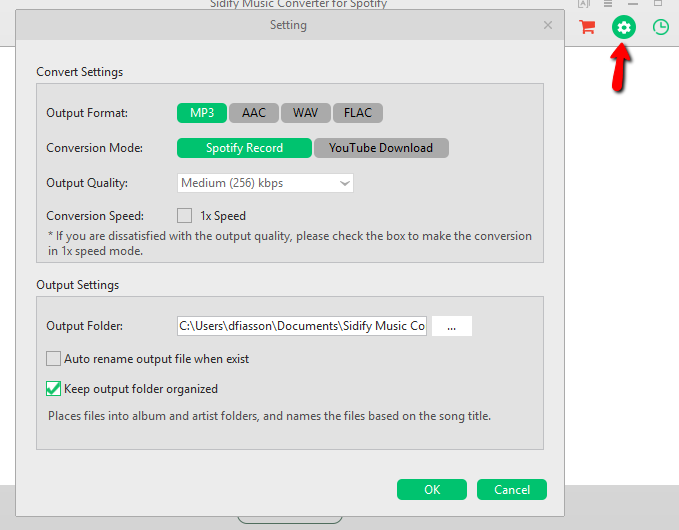Choose YouTube Download conversion mode
Image resolution: width=679 pixels, height=530 pixels.
coord(381,148)
